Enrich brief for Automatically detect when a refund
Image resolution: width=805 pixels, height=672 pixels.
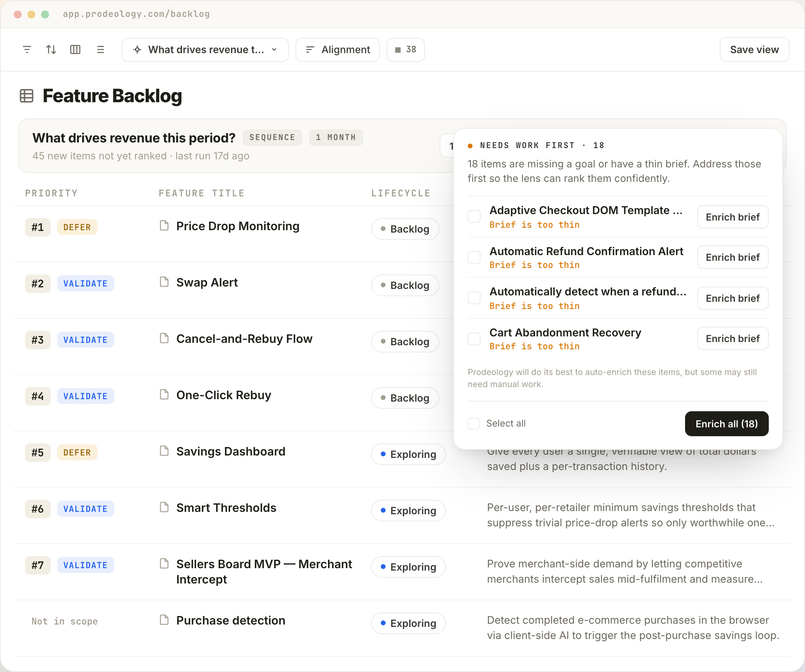point(733,298)
